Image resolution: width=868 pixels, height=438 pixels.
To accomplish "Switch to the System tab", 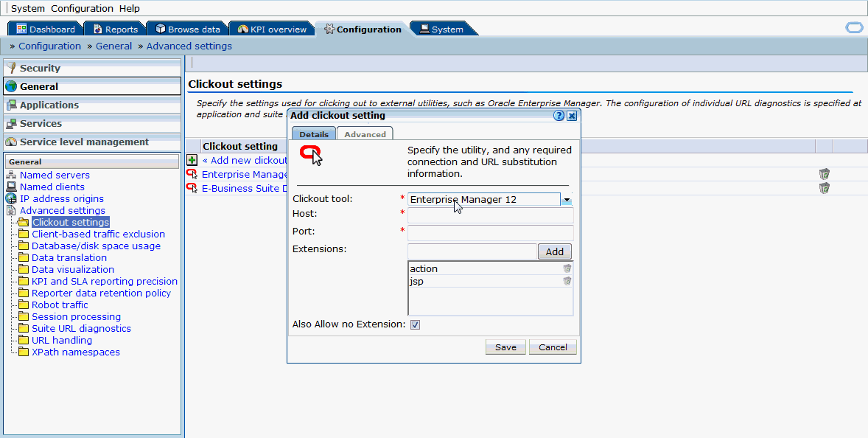I will click(441, 29).
